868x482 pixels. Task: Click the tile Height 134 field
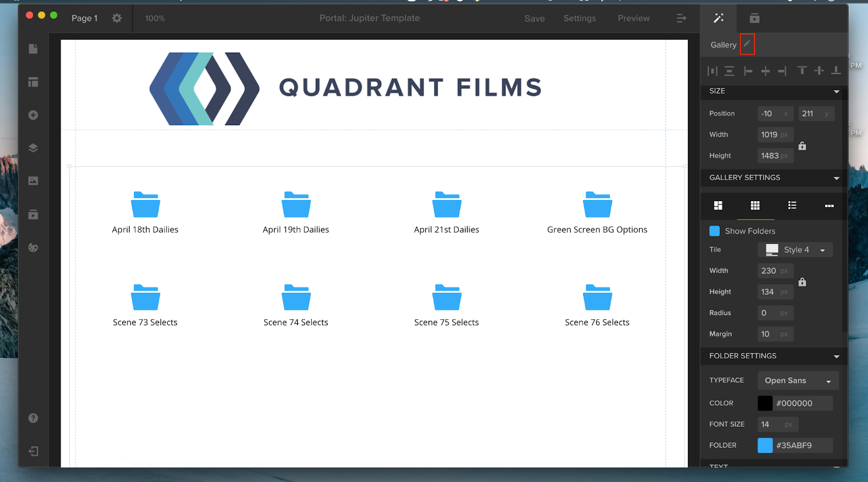click(x=776, y=292)
